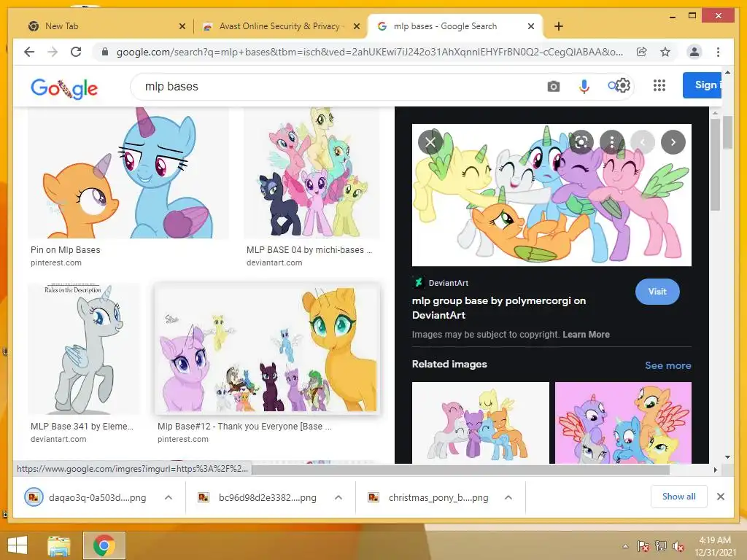Close the Avast Online Security tab
This screenshot has width=747, height=560.
[x=356, y=27]
